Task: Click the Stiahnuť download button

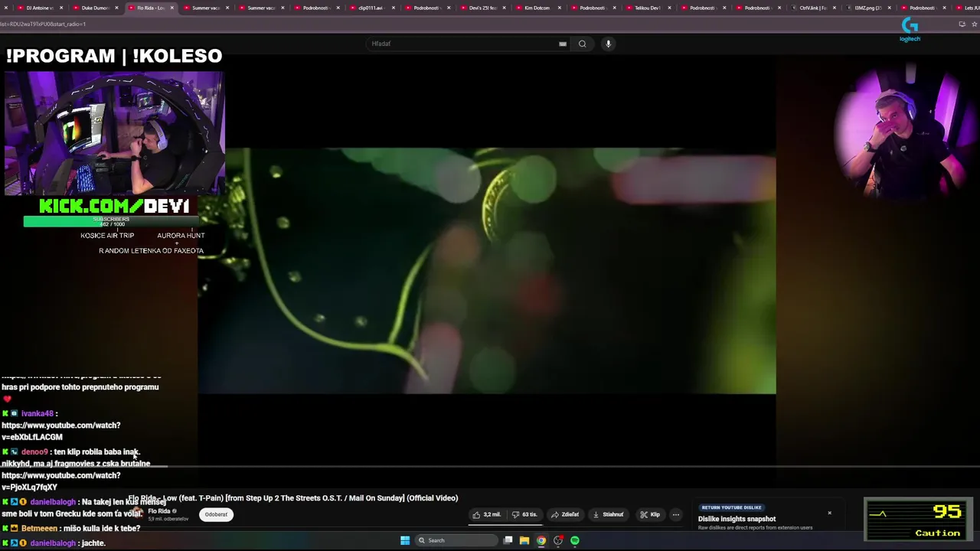Action: [x=609, y=514]
